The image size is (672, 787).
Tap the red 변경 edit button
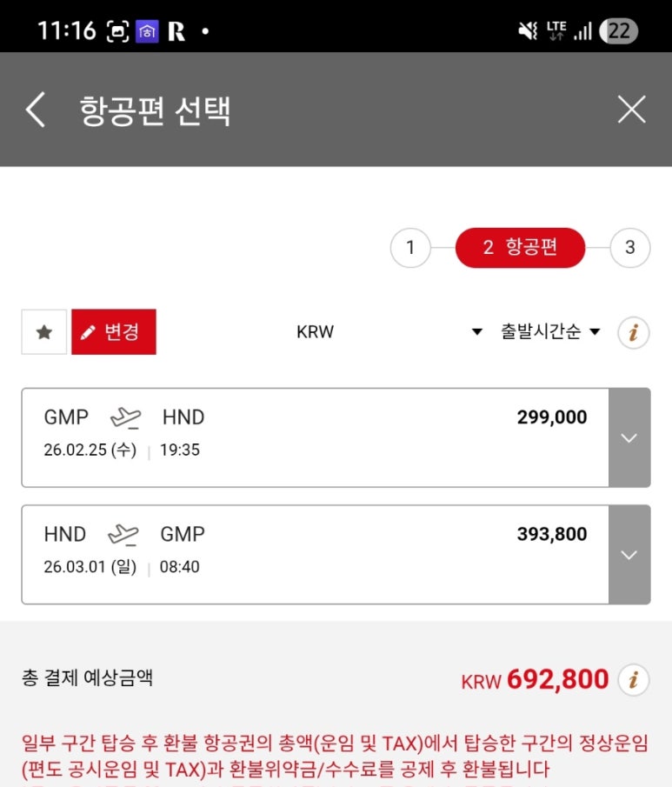114,332
